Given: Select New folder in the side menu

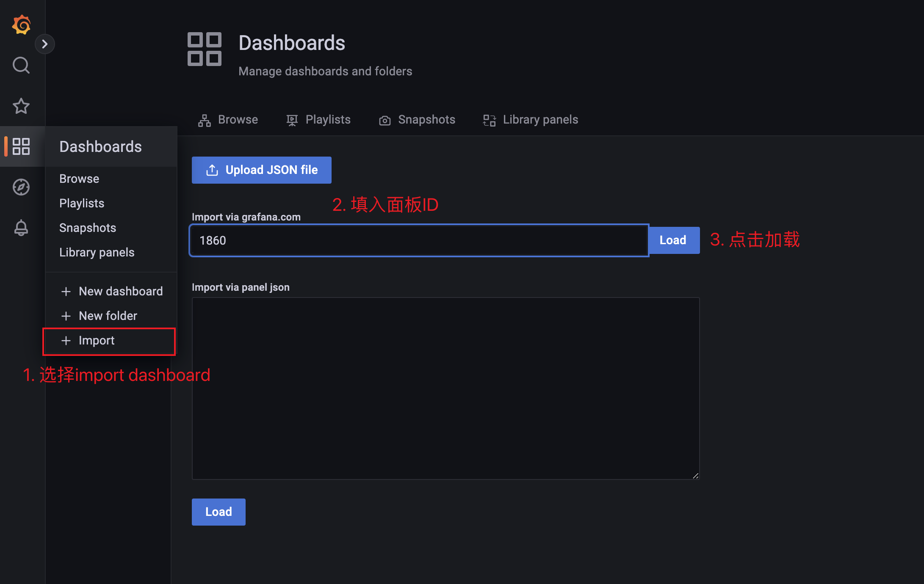Looking at the screenshot, I should pyautogui.click(x=108, y=316).
